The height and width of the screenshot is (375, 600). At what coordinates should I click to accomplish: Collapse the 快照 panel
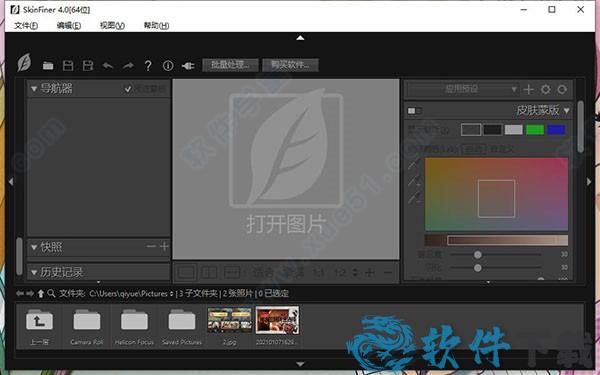[x=34, y=248]
